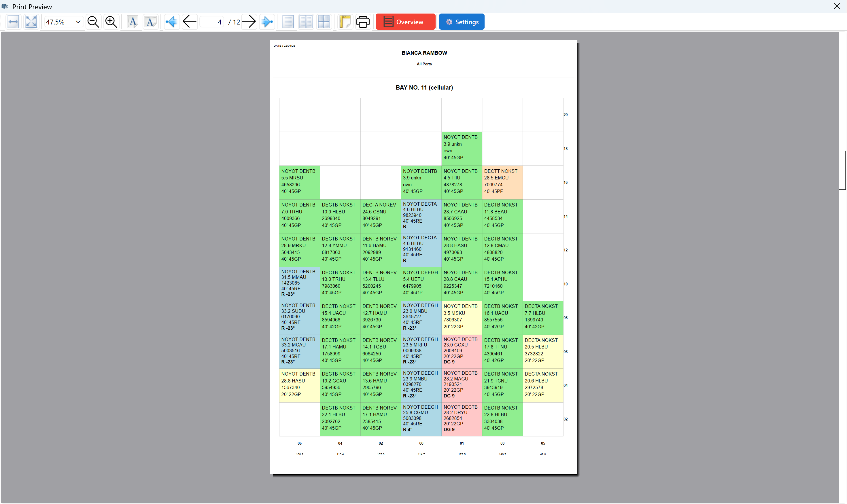This screenshot has height=504, width=847.
Task: Open the page setup ruler icon
Action: click(345, 22)
